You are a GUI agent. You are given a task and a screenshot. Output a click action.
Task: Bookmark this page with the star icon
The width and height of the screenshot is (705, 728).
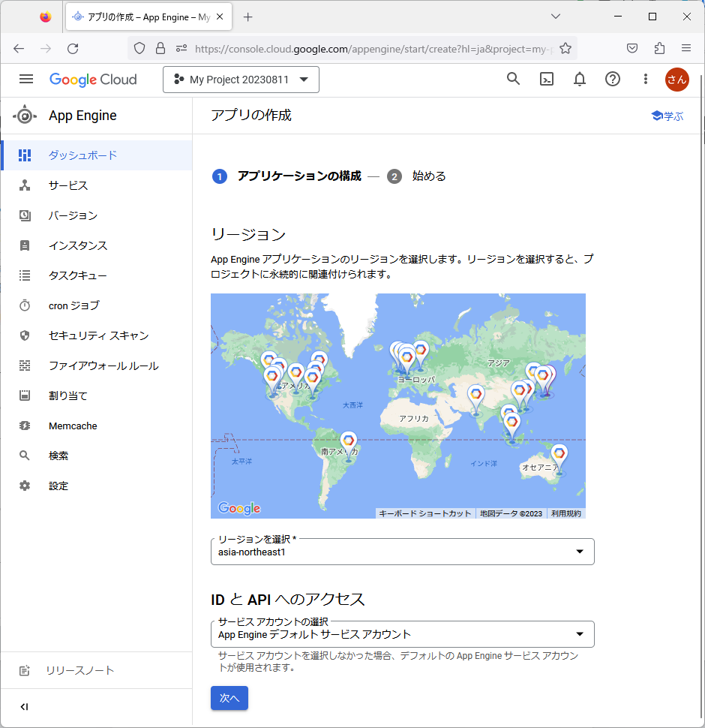pos(565,48)
